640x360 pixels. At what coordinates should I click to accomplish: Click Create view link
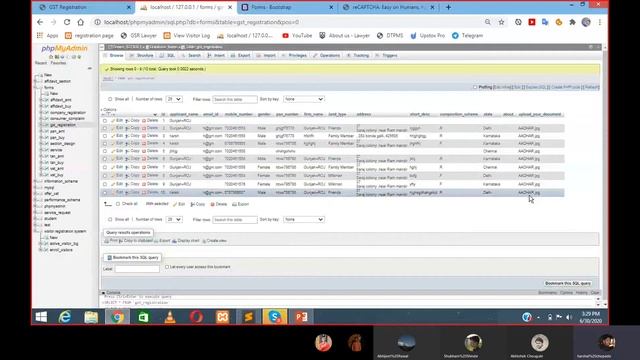click(x=214, y=241)
